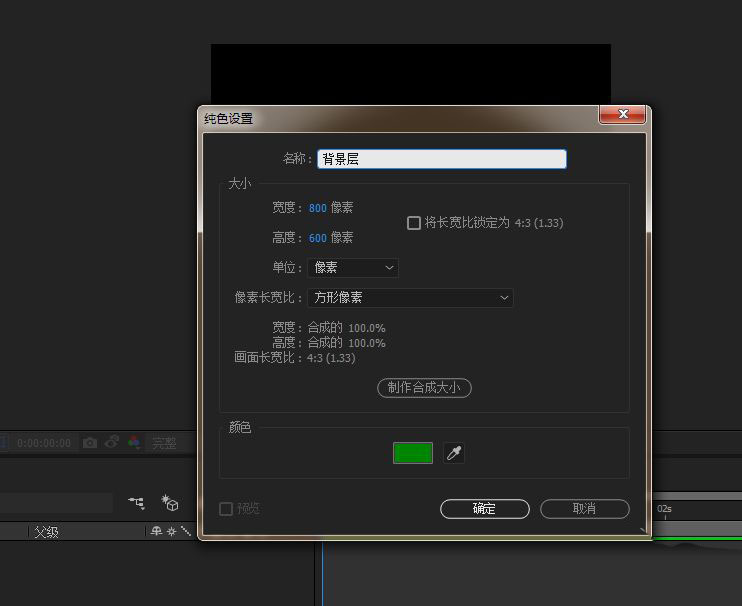This screenshot has height=606, width=742.
Task: Cancel with the 取消 button
Action: click(584, 509)
